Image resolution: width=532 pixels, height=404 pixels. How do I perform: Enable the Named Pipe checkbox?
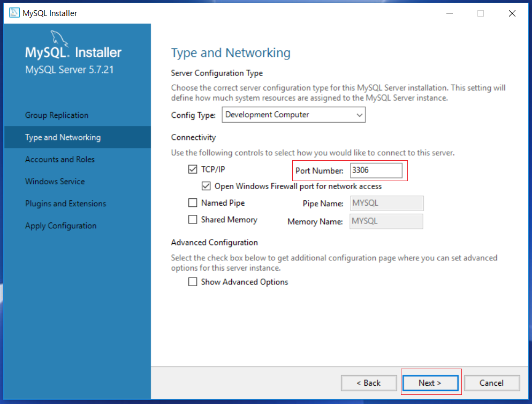point(193,203)
